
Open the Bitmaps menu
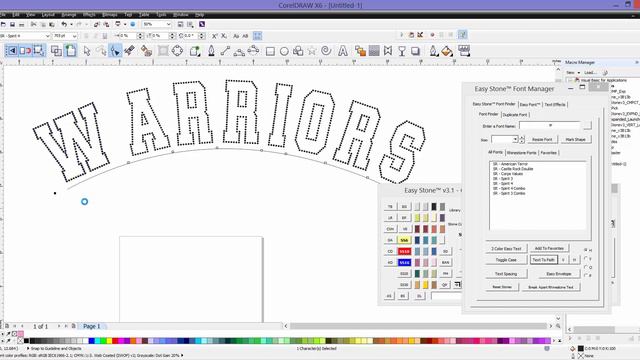(x=110, y=15)
